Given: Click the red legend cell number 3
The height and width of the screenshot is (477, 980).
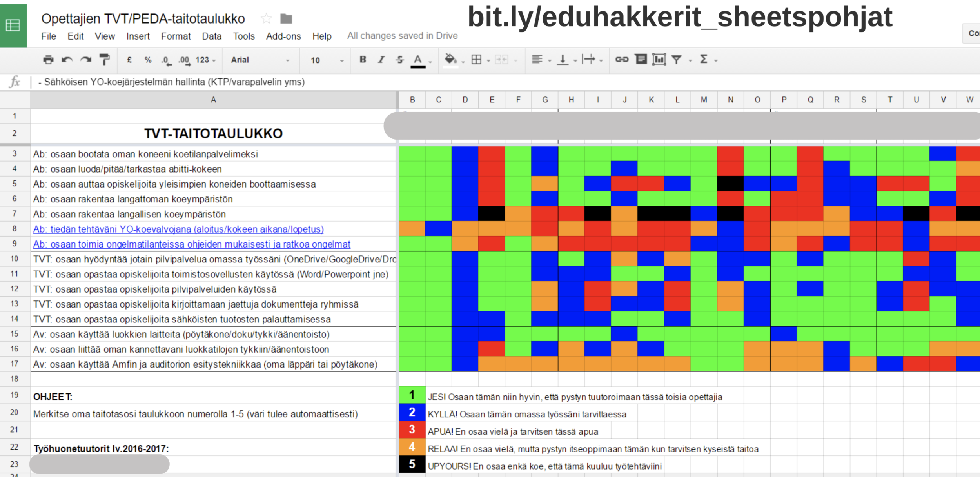Looking at the screenshot, I should [412, 430].
